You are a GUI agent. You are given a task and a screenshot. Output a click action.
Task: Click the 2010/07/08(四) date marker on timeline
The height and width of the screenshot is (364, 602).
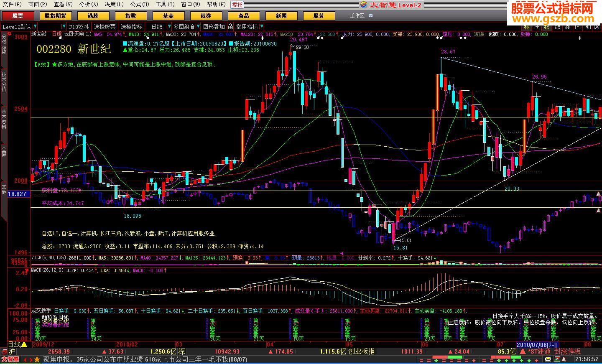(537, 344)
